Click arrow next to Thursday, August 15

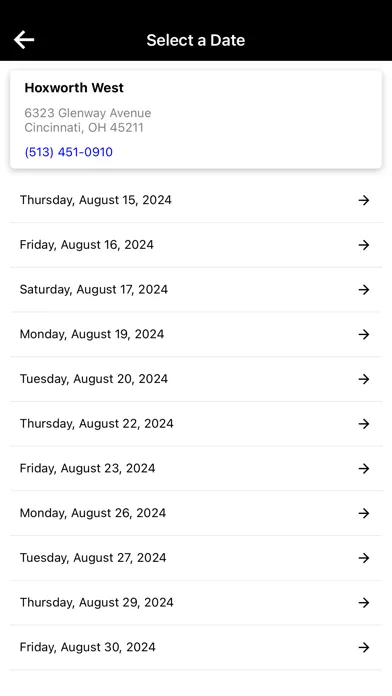364,200
